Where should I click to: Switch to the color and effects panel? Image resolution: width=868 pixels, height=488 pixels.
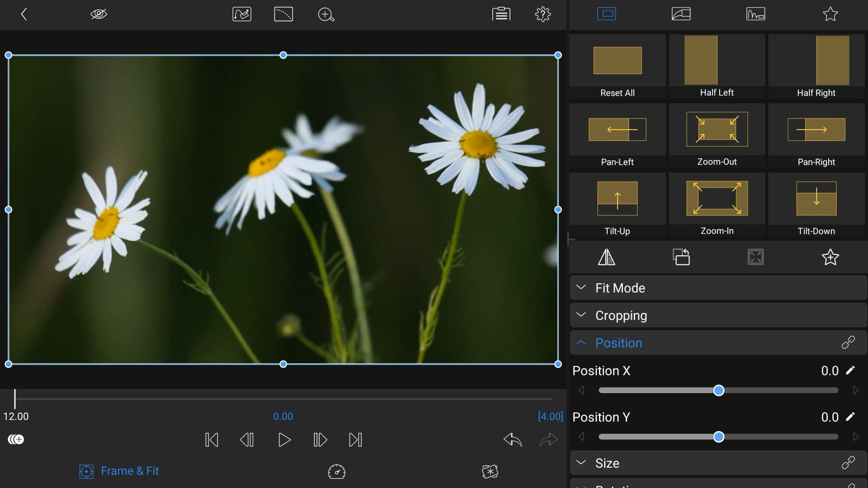[681, 14]
